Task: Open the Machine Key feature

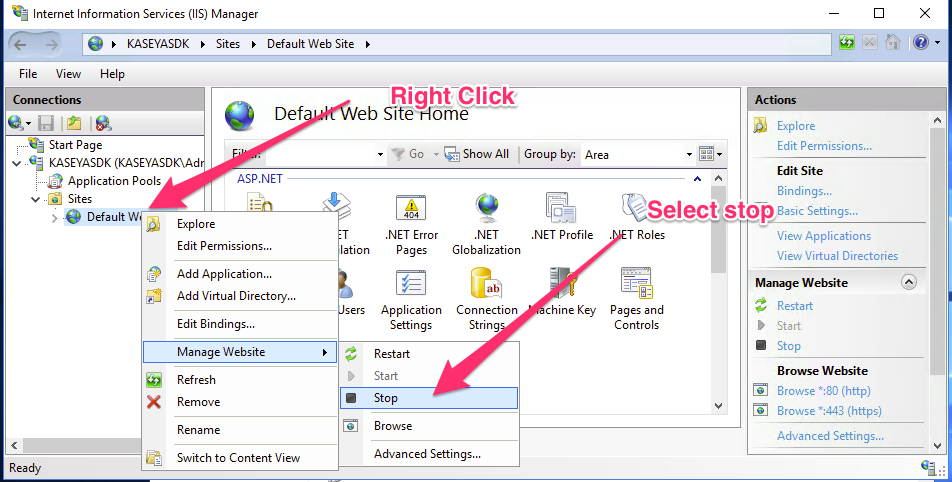Action: 562,293
